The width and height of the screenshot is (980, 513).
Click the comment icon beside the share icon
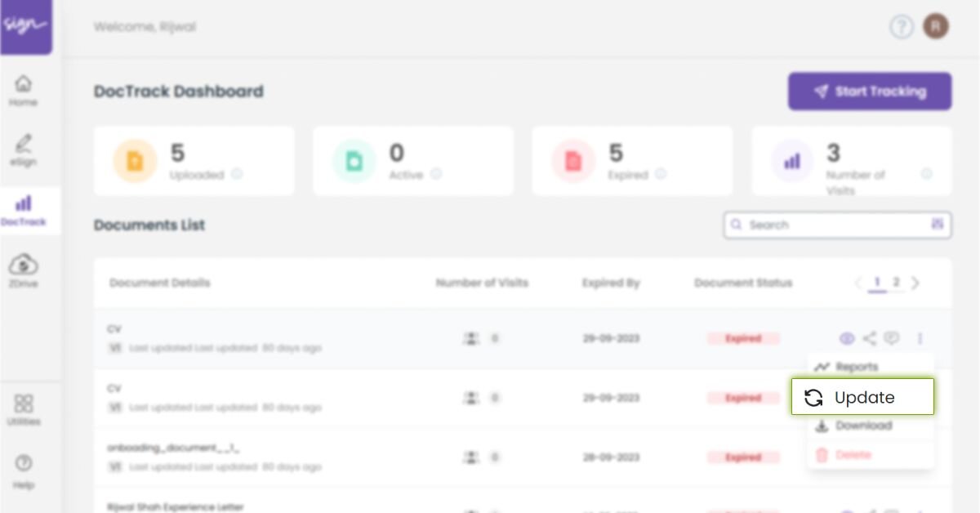tap(892, 338)
